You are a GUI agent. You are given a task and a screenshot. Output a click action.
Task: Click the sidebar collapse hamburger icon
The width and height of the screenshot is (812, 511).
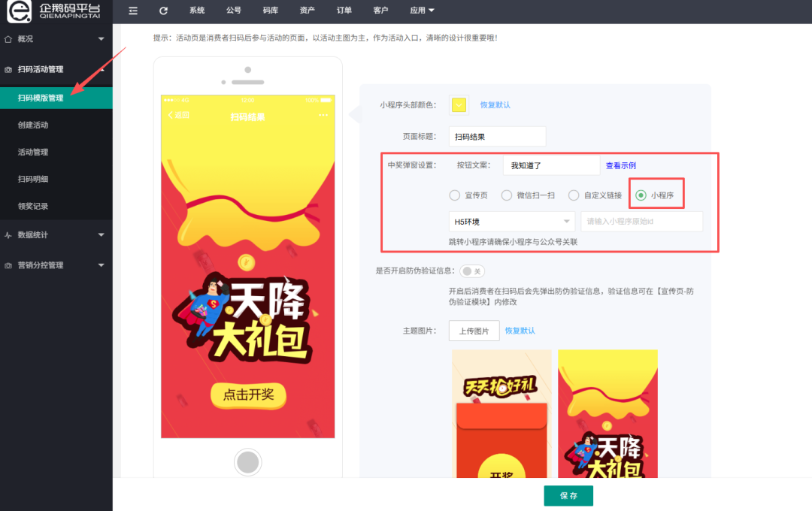click(x=133, y=11)
